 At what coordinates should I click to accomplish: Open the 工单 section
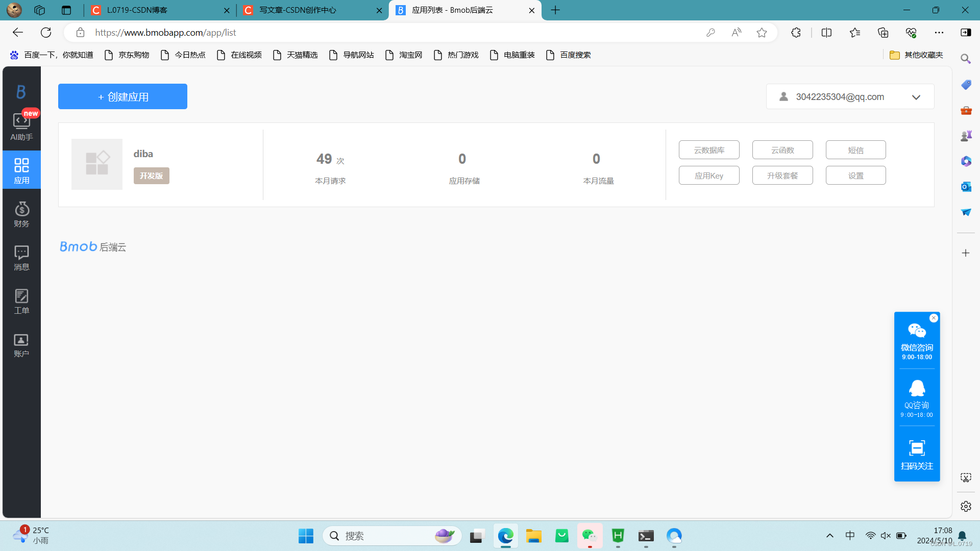point(21,301)
